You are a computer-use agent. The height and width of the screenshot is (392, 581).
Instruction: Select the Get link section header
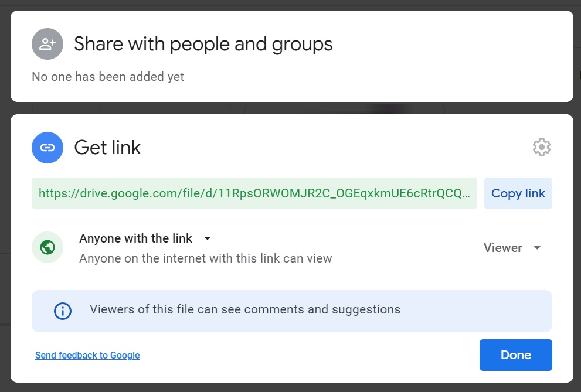[107, 147]
